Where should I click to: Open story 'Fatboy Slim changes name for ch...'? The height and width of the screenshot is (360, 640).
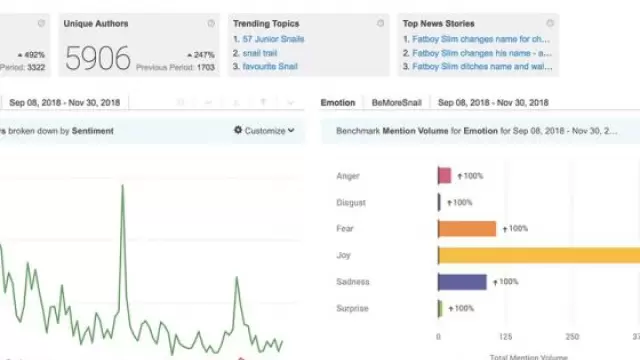pyautogui.click(x=481, y=39)
